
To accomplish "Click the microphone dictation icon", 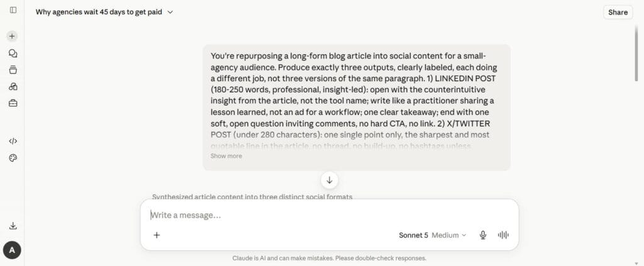I will tap(483, 235).
